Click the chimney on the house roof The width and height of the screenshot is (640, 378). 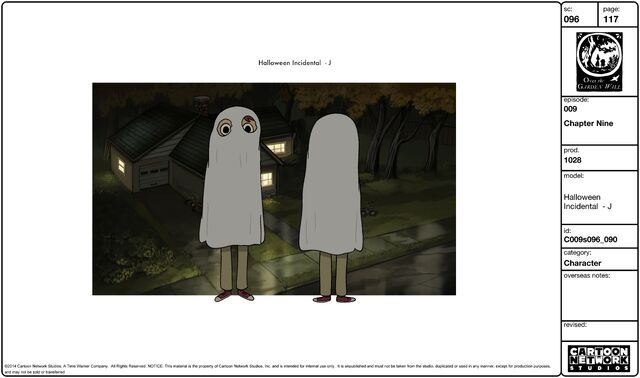(x=201, y=104)
